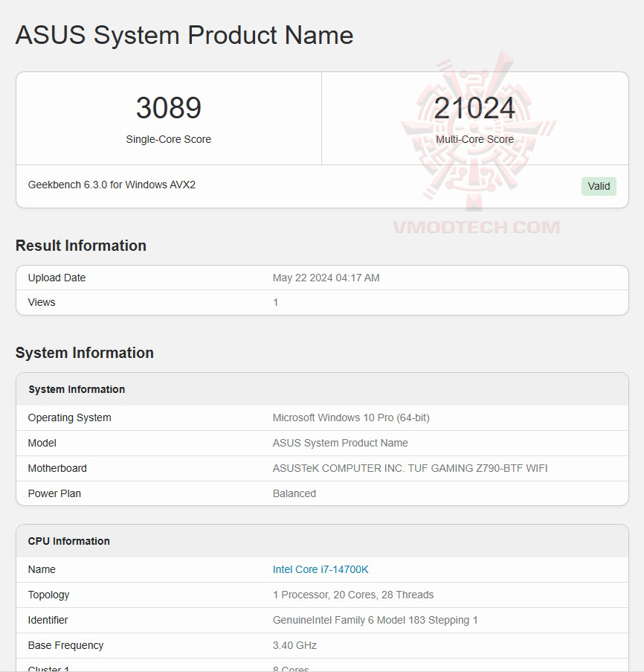This screenshot has height=672, width=644.
Task: Click the 20 Cores, 28 Threads topology value
Action: 353,595
